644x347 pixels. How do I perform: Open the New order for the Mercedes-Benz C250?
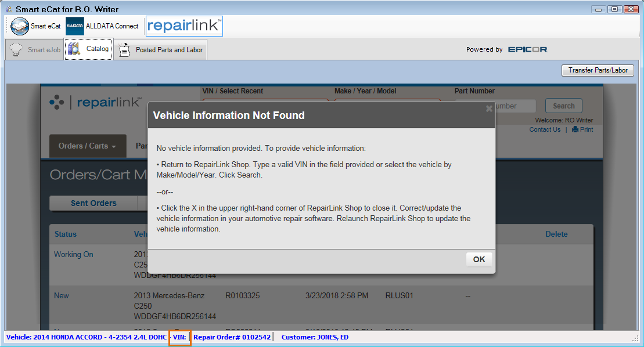(x=61, y=295)
